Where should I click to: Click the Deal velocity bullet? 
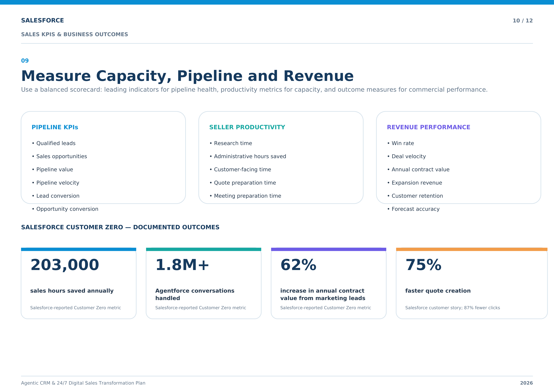[x=406, y=156]
